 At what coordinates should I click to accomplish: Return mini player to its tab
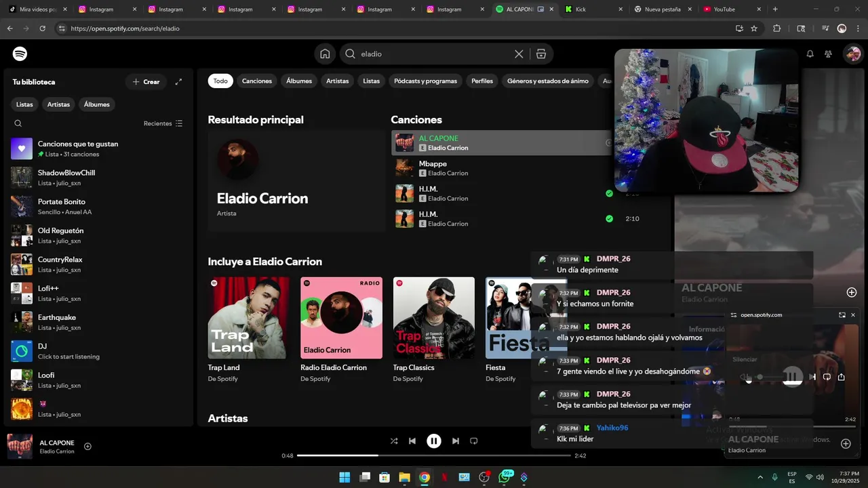tap(842, 314)
